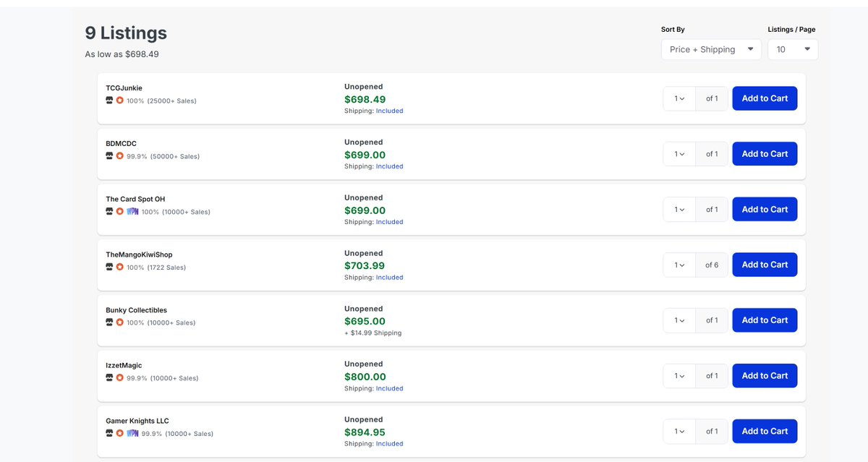The height and width of the screenshot is (462, 868).
Task: Open the Listings / Page dropdown showing 10
Action: (x=793, y=49)
